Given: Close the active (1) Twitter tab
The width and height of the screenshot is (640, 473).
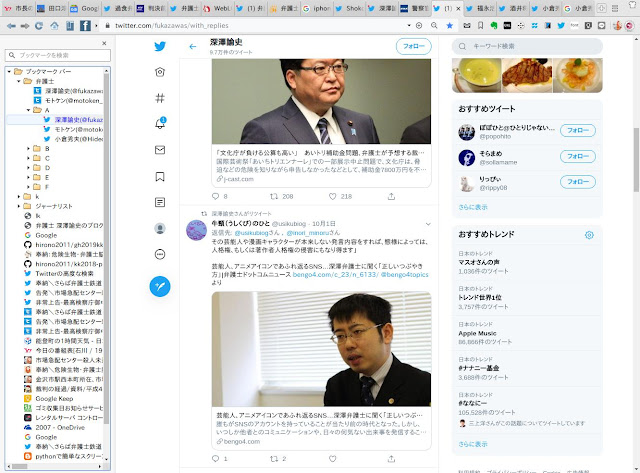Looking at the screenshot, I should [x=458, y=8].
